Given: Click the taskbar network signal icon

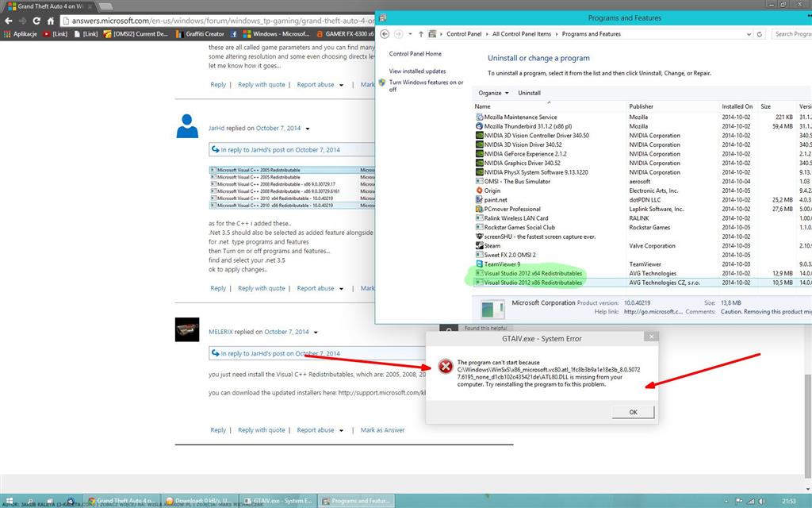Looking at the screenshot, I should [751, 502].
